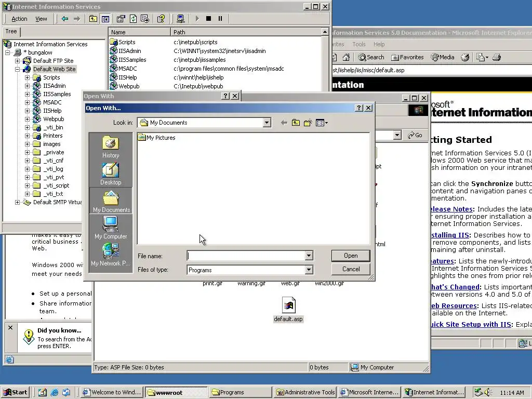Open the File name dropdown arrow
Viewport: 532px width, 399px height.
pos(309,256)
